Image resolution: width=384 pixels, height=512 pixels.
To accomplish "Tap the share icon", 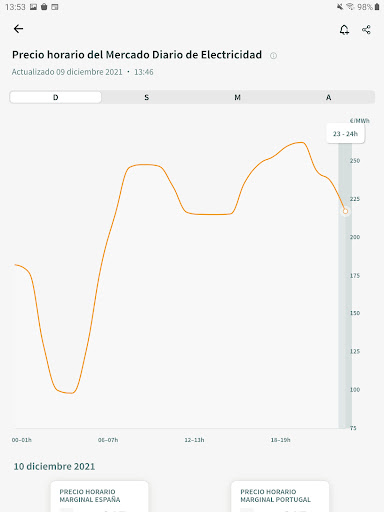I will point(366,30).
